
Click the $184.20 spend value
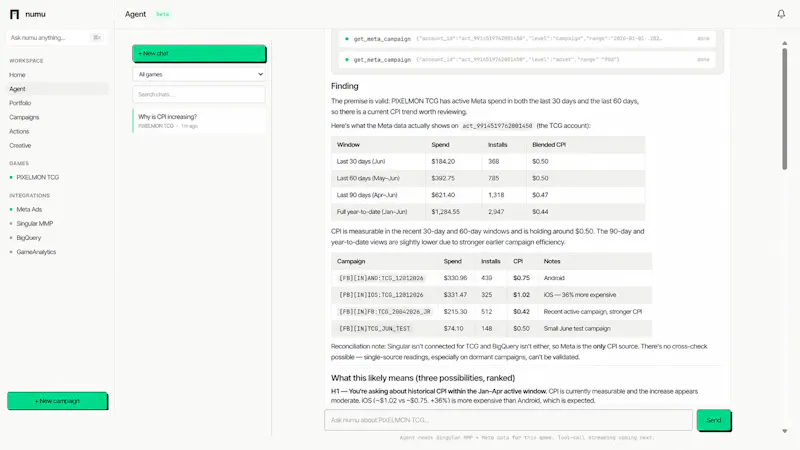click(443, 162)
